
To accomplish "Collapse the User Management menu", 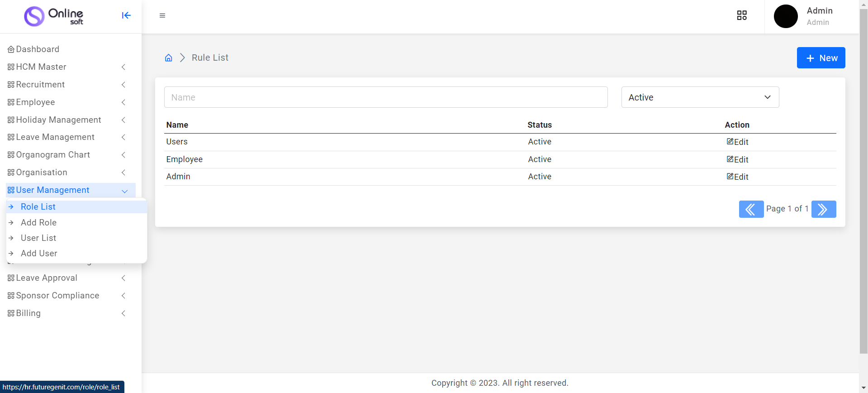I will click(70, 190).
